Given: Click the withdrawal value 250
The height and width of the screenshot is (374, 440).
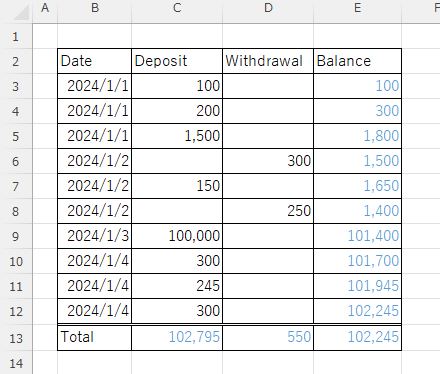Looking at the screenshot, I should pos(268,211).
